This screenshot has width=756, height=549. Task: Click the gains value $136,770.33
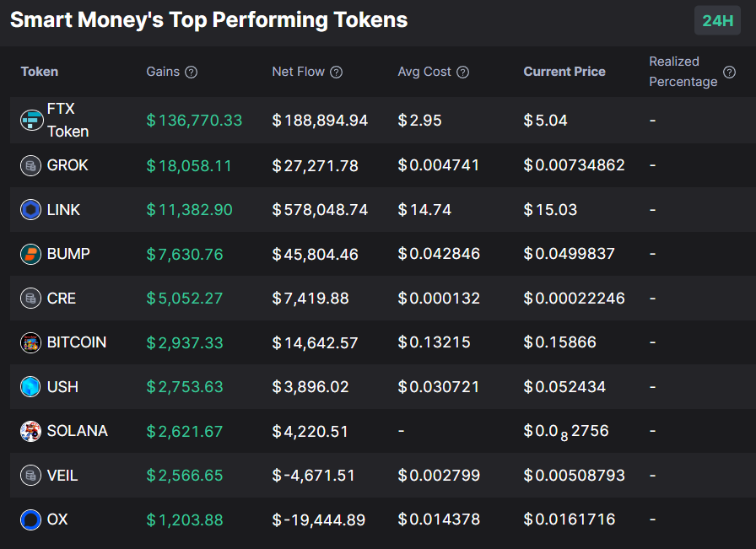point(194,121)
